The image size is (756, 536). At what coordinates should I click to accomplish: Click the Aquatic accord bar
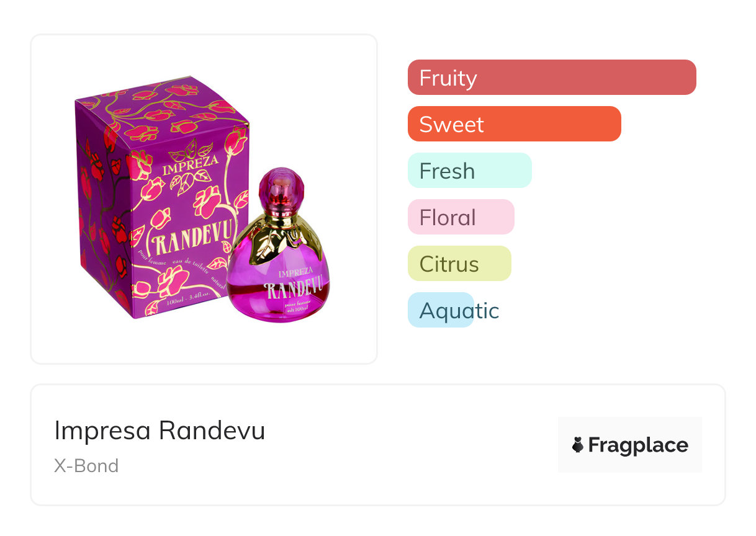pyautogui.click(x=441, y=310)
